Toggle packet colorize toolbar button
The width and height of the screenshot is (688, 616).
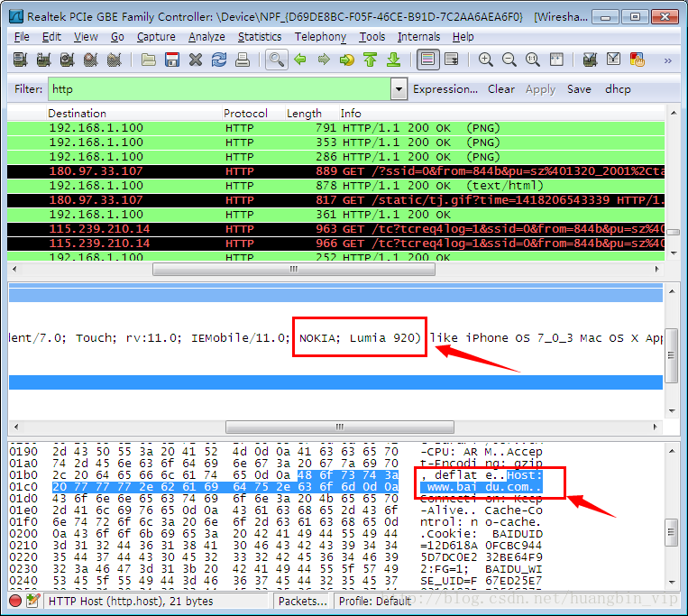(x=427, y=60)
